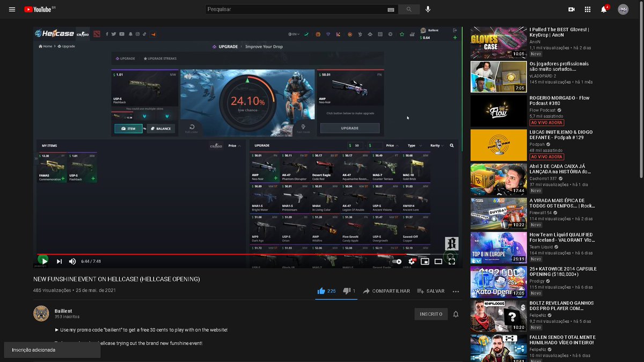644x362 pixels.
Task: Click vLADOPARD 2 channel name
Action: [543, 76]
